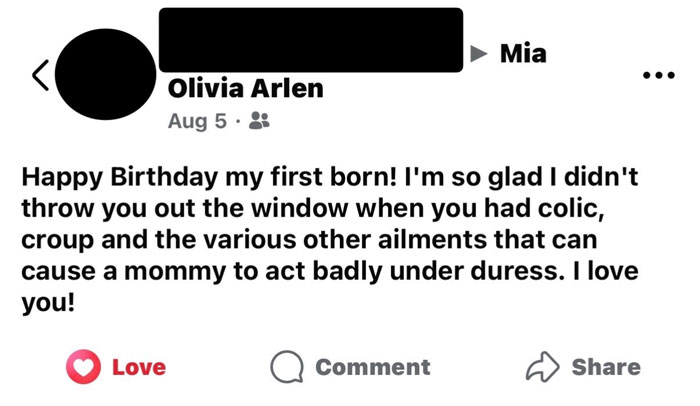The height and width of the screenshot is (406, 700).
Task: Open the Aug 5 post timestamp
Action: [x=190, y=121]
